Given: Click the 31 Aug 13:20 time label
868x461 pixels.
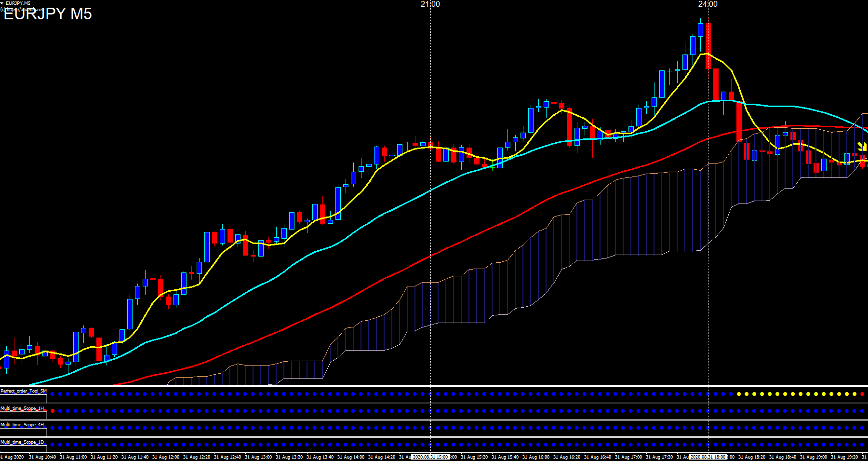Looking at the screenshot, I should 289,457.
